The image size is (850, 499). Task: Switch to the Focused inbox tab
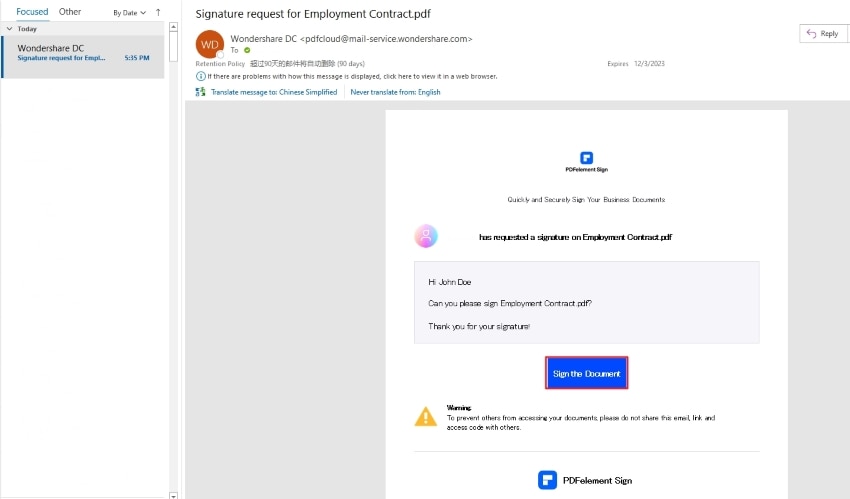(x=32, y=11)
